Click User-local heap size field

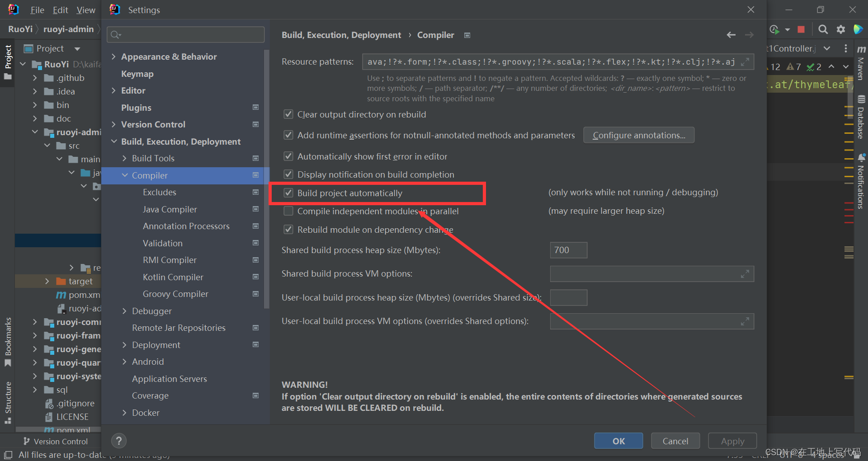pos(568,298)
